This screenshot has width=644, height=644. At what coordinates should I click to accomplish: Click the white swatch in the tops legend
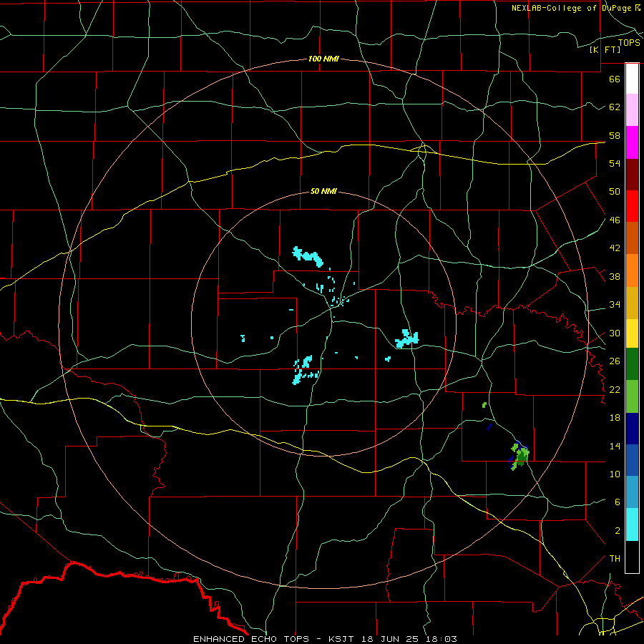[x=632, y=79]
